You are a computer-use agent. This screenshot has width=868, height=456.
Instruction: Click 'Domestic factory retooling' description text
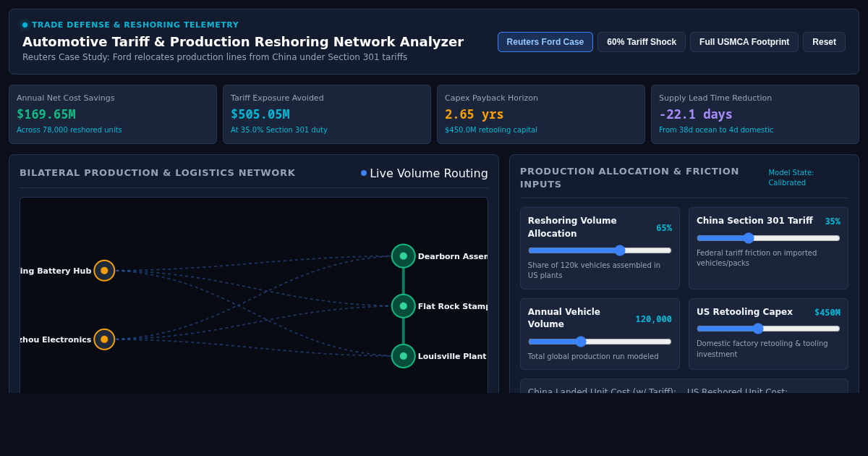pyautogui.click(x=762, y=348)
